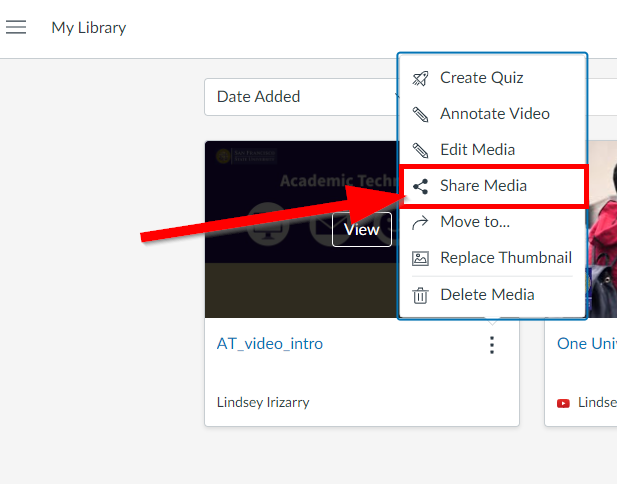The width and height of the screenshot is (617, 484).
Task: Open the Date Added sort dropdown
Action: point(302,97)
